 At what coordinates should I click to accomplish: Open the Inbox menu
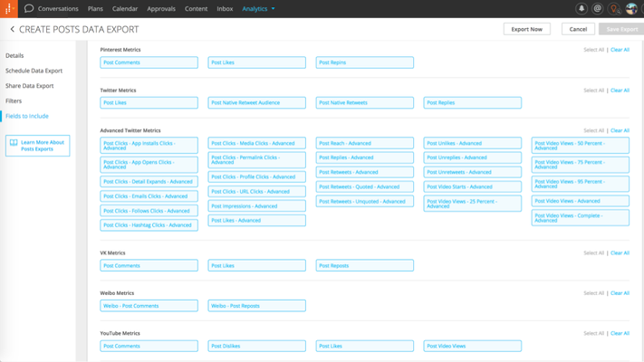(x=225, y=9)
